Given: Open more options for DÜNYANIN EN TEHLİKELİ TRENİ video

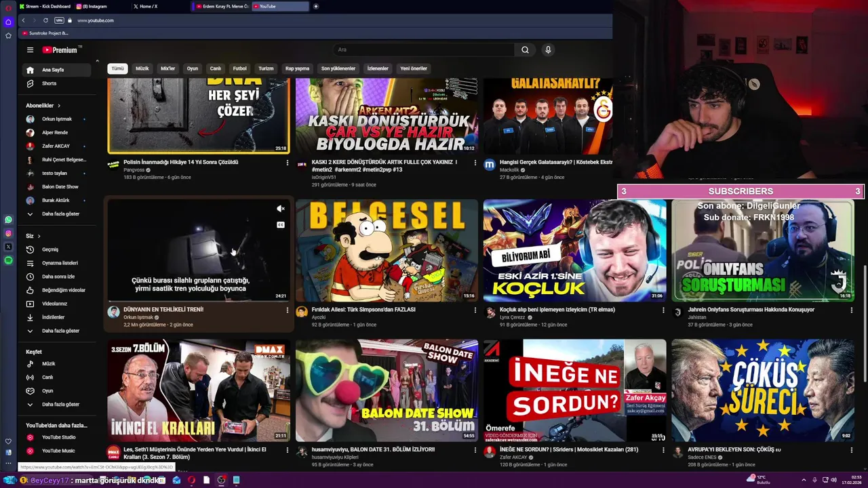Looking at the screenshot, I should point(287,310).
